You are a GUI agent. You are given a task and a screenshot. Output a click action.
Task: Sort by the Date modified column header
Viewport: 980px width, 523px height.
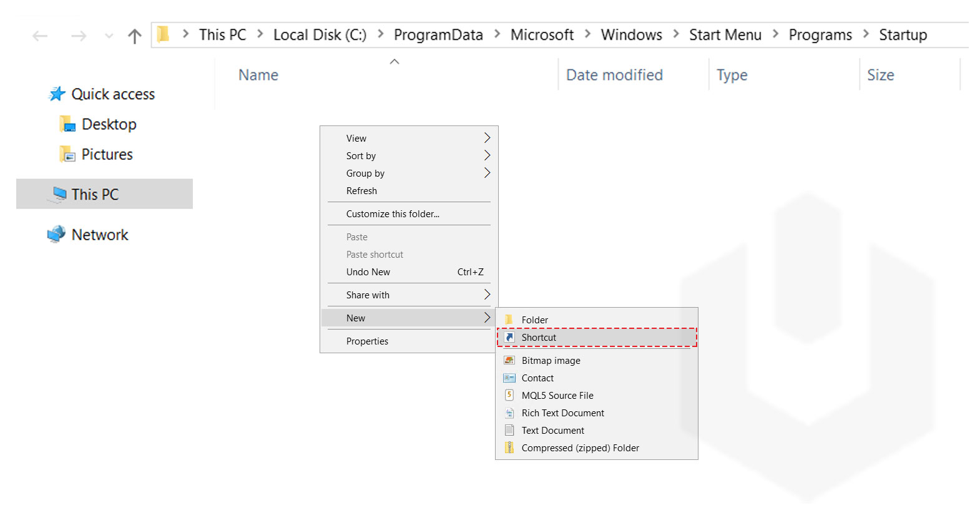(614, 75)
